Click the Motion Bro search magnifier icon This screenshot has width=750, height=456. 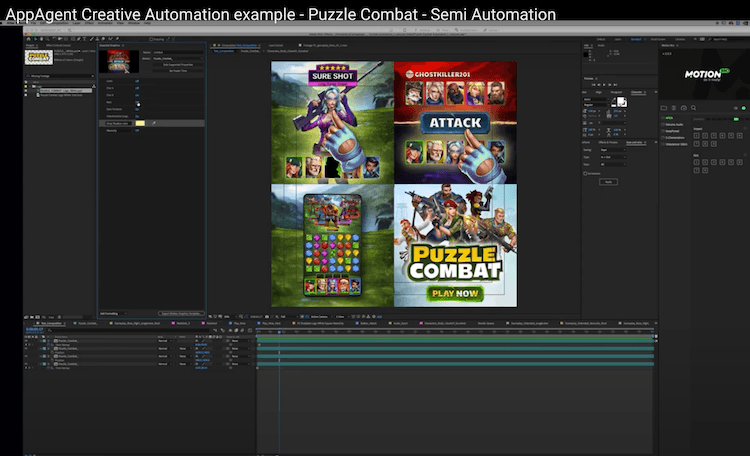click(694, 108)
